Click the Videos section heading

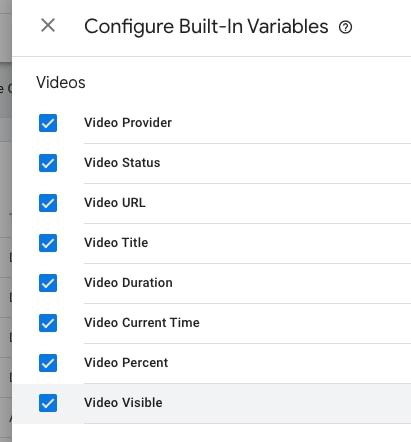coord(61,82)
